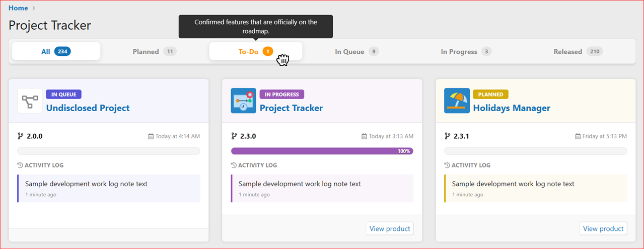Select the All tab
This screenshot has width=644, height=249.
pyautogui.click(x=56, y=51)
